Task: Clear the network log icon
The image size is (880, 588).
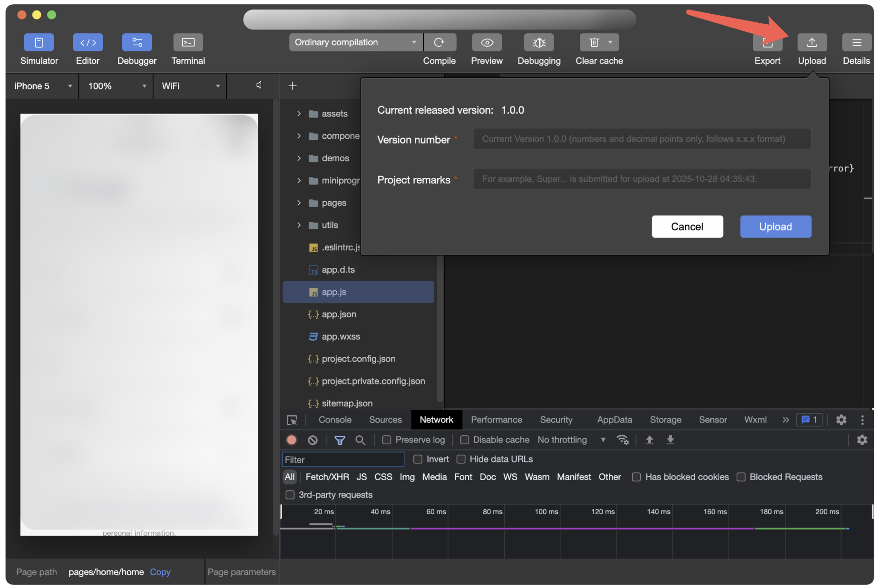Action: point(313,440)
